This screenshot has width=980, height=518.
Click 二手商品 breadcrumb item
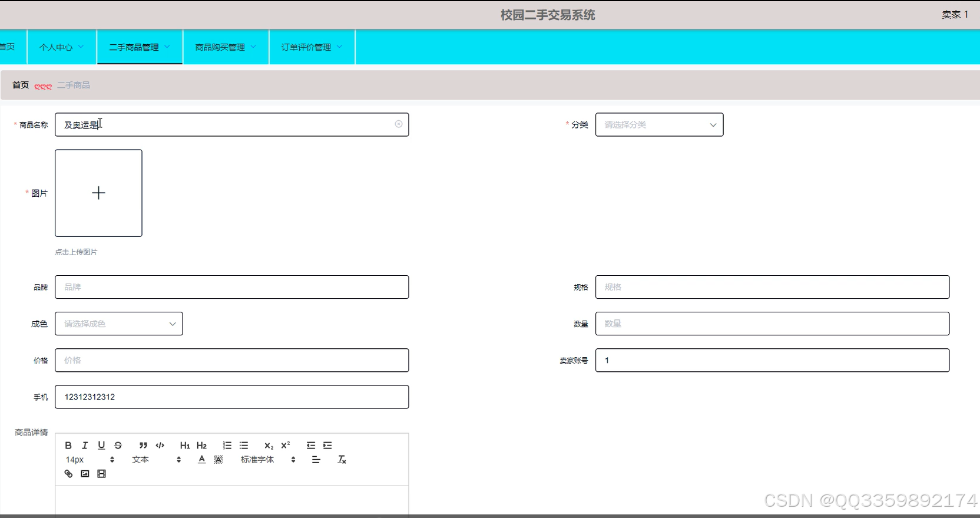[74, 85]
